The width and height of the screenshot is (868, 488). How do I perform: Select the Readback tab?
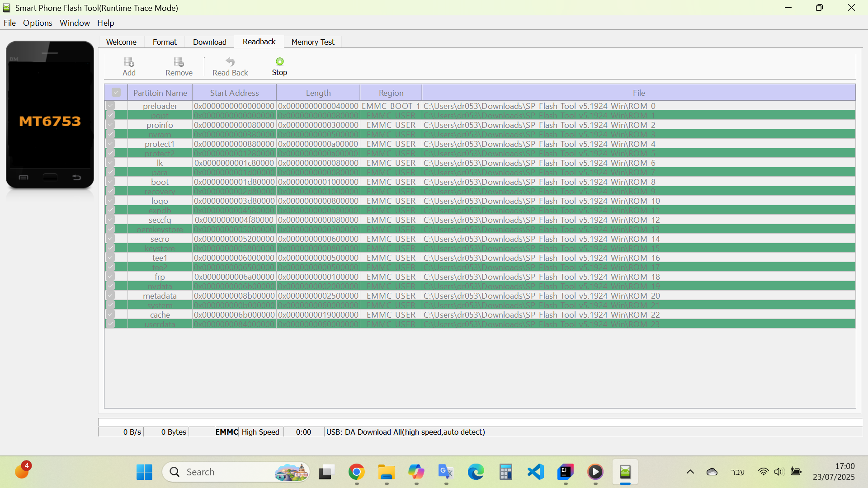point(259,42)
